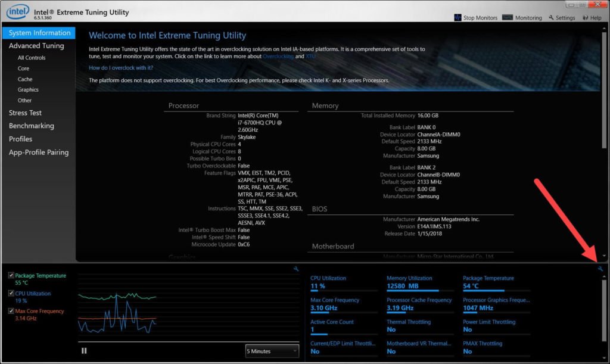Toggle the Max Core Frequency checkbox

tap(10, 311)
